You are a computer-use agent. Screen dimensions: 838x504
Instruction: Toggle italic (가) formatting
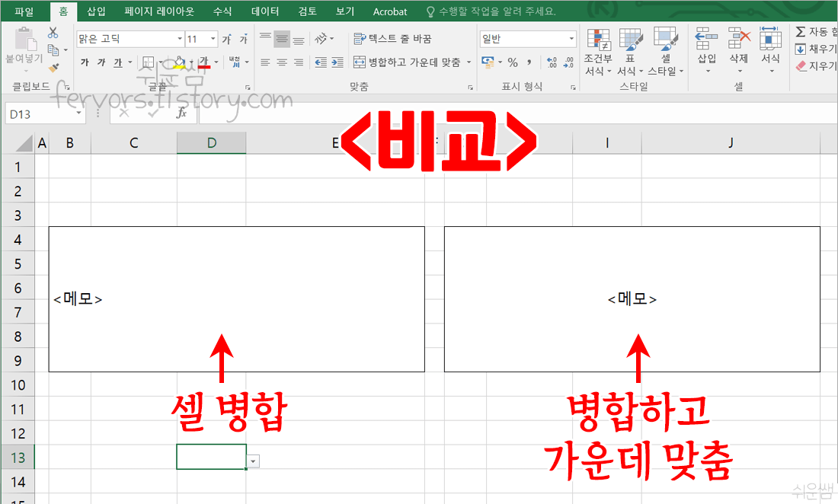pos(101,62)
